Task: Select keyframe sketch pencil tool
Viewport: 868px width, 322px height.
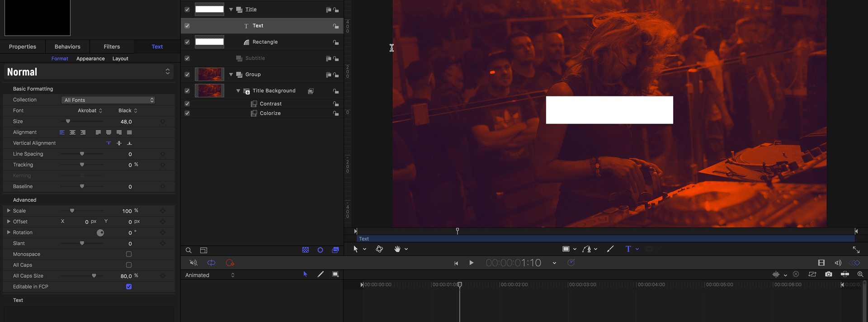Action: tap(321, 274)
